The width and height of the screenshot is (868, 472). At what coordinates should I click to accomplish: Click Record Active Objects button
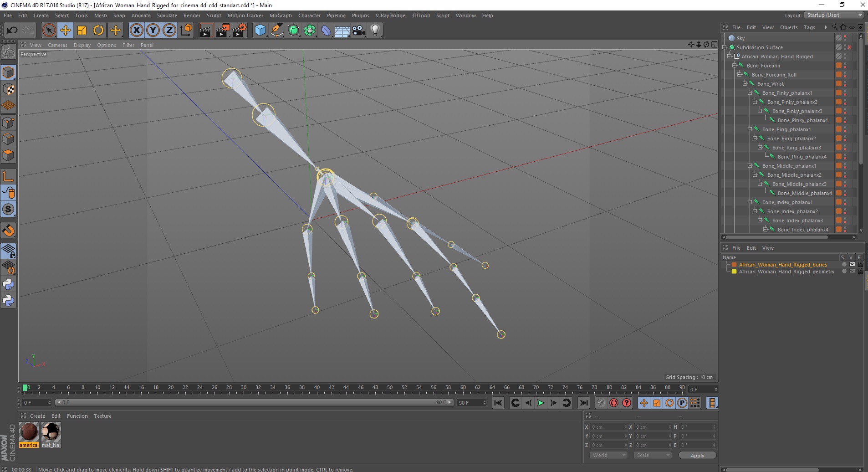point(601,403)
